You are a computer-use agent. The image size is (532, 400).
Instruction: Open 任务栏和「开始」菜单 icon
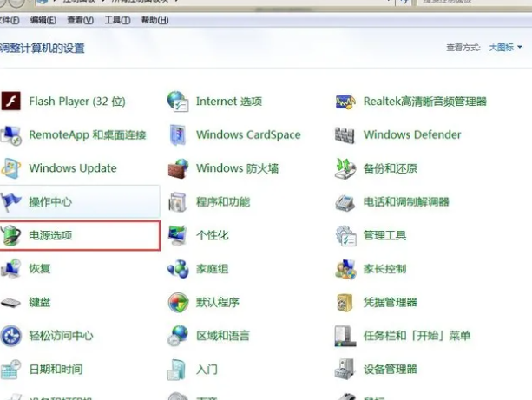tap(345, 336)
